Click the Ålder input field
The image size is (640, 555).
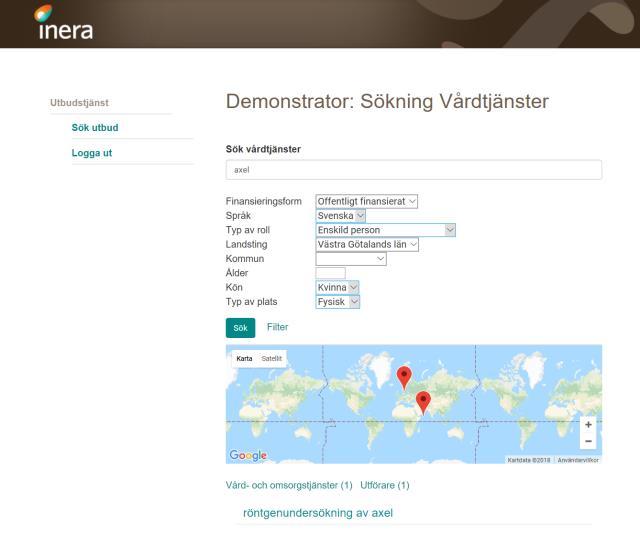coord(330,273)
